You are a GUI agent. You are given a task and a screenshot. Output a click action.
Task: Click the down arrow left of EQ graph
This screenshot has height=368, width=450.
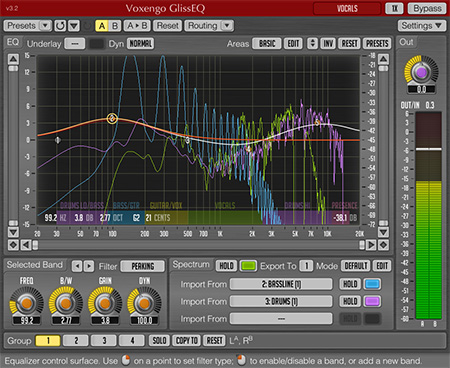coord(13,232)
